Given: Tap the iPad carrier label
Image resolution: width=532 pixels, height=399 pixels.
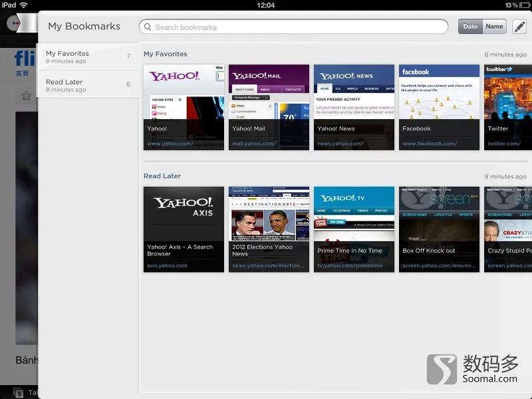Looking at the screenshot, I should pyautogui.click(x=9, y=5).
